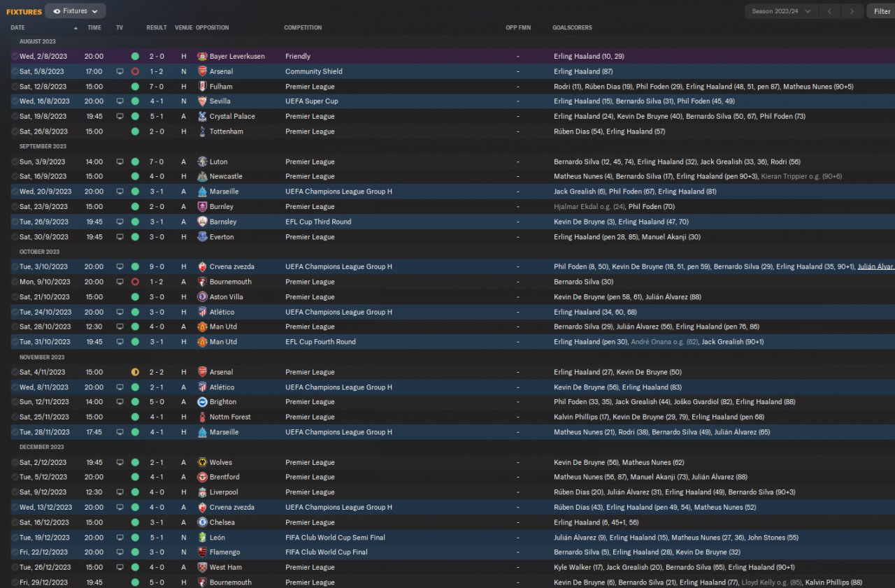Click the Brighton club badge
The height and width of the screenshot is (588, 895).
202,402
